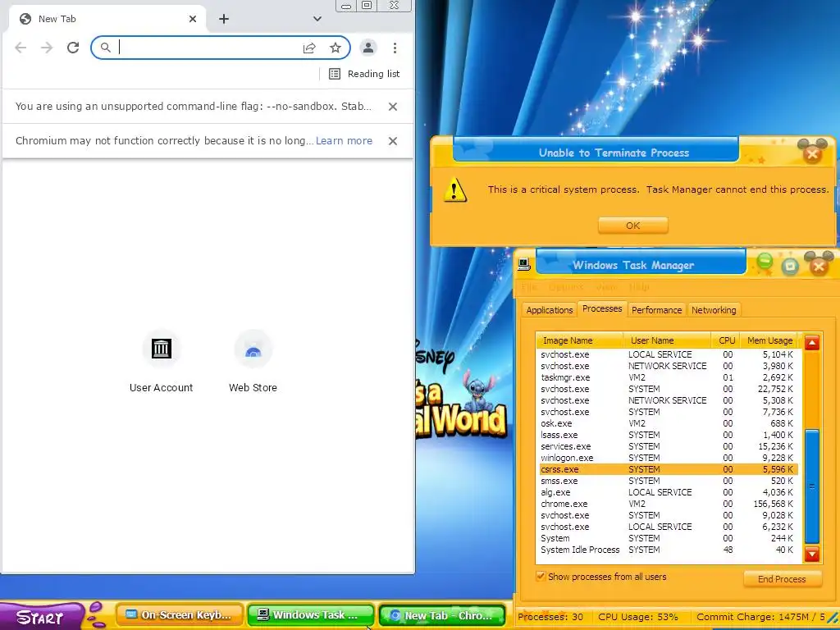
Task: Click the Chrome back arrow
Action: 21,48
